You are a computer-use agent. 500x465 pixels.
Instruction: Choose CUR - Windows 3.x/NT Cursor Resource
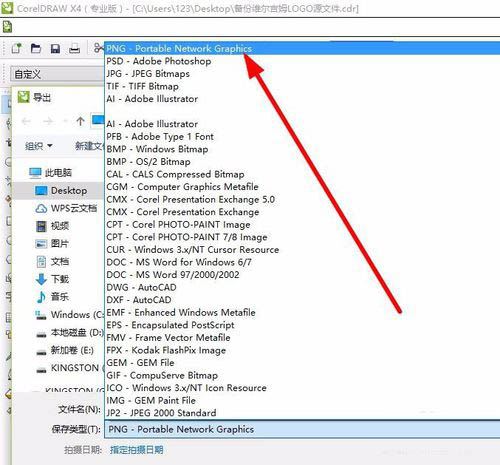pos(193,250)
